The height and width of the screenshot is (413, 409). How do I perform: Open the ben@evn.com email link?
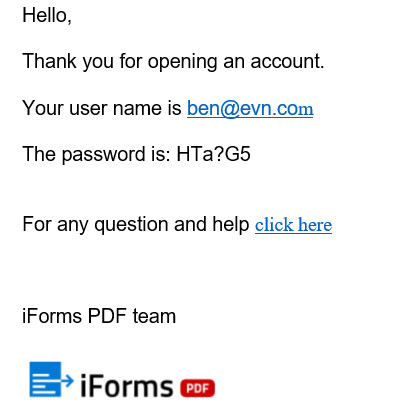pos(250,108)
